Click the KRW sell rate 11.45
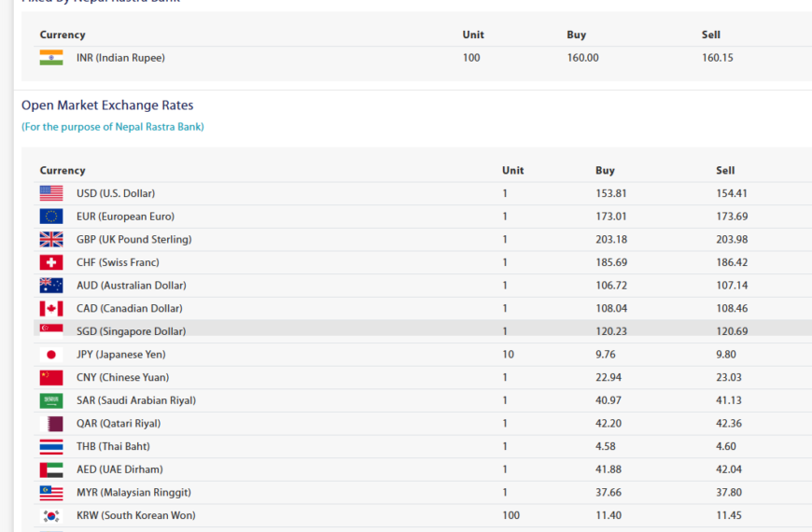This screenshot has height=532, width=812. [x=729, y=515]
